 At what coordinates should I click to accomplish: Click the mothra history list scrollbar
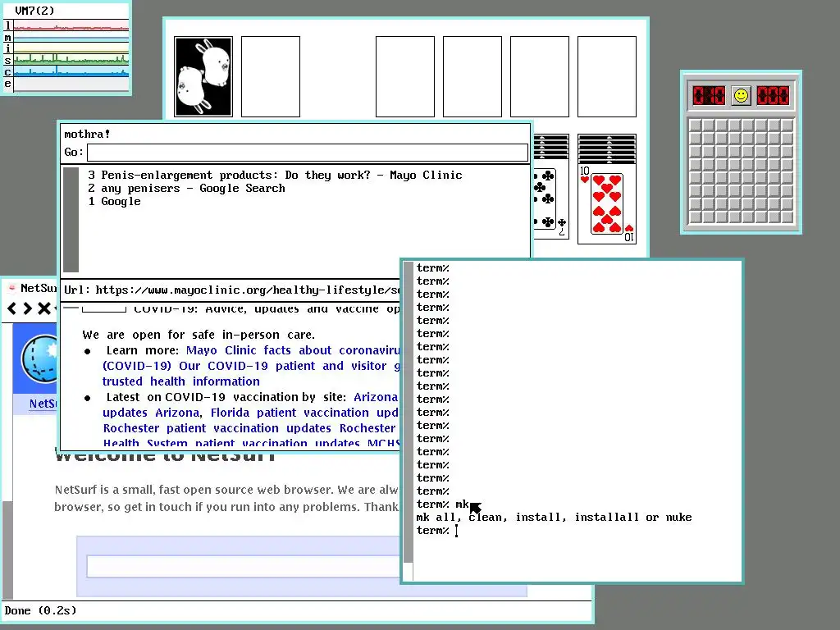pos(71,220)
